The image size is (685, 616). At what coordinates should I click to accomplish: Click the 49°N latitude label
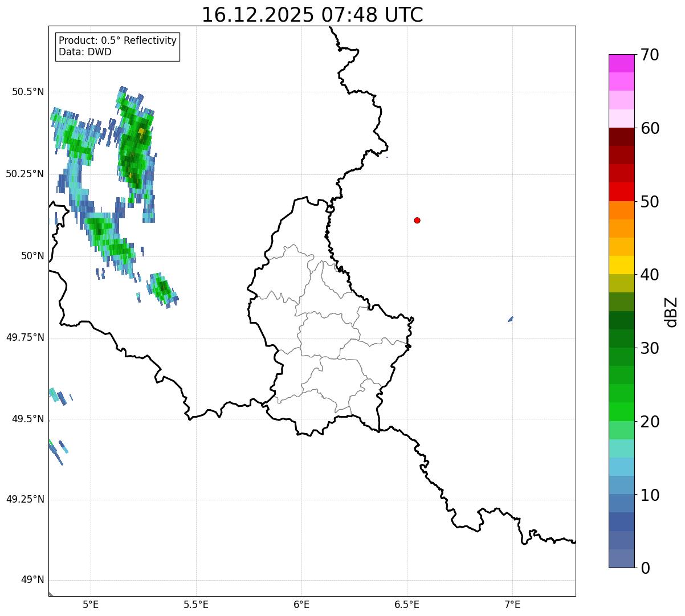[x=32, y=580]
